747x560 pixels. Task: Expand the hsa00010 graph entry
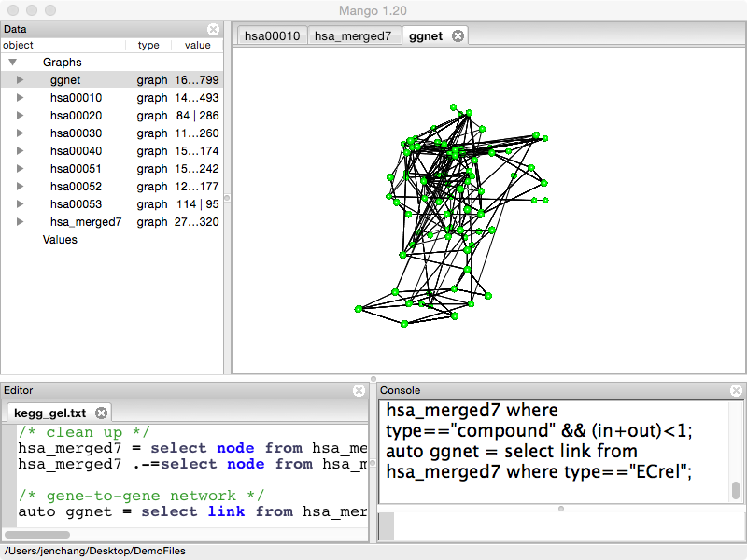tap(20, 98)
